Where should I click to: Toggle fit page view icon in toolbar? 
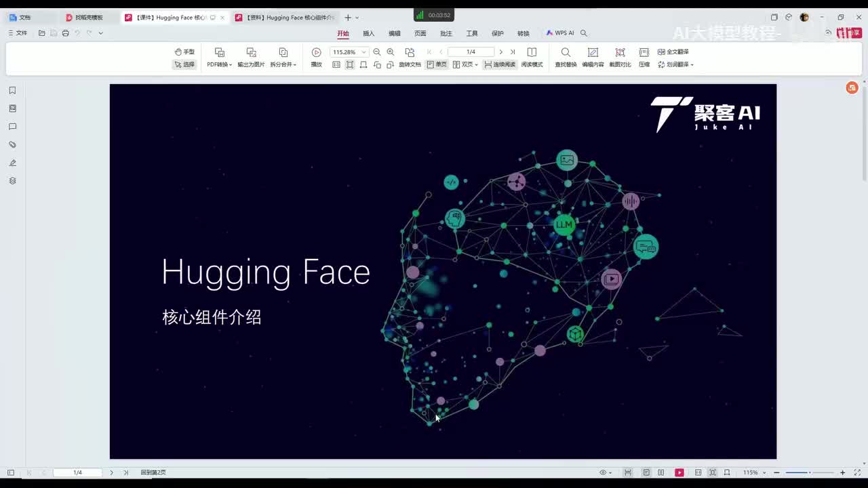pyautogui.click(x=350, y=64)
